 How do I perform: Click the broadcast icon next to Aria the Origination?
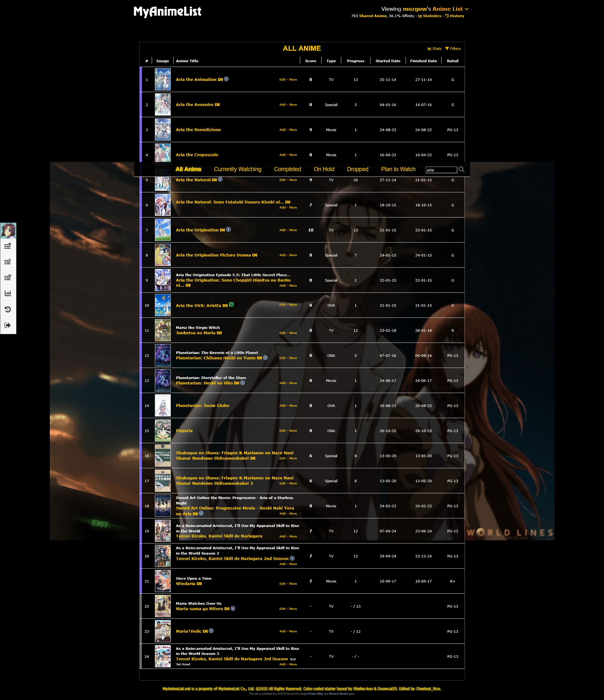point(228,230)
